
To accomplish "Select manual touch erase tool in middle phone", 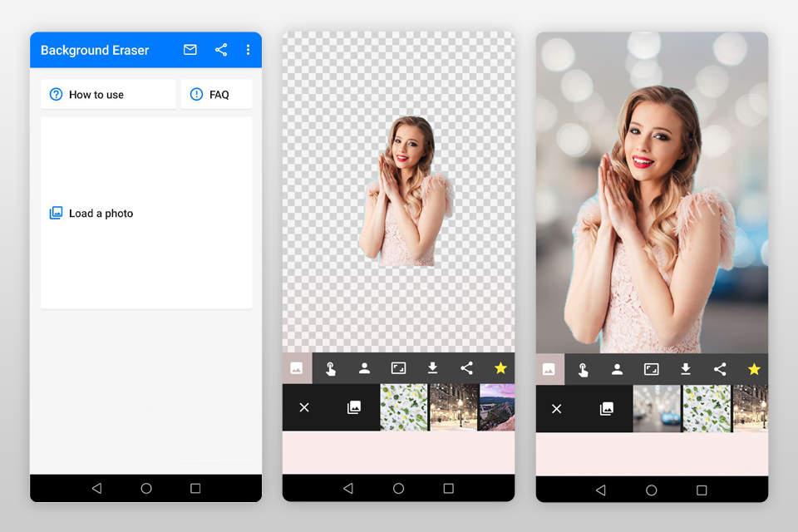I will [331, 368].
